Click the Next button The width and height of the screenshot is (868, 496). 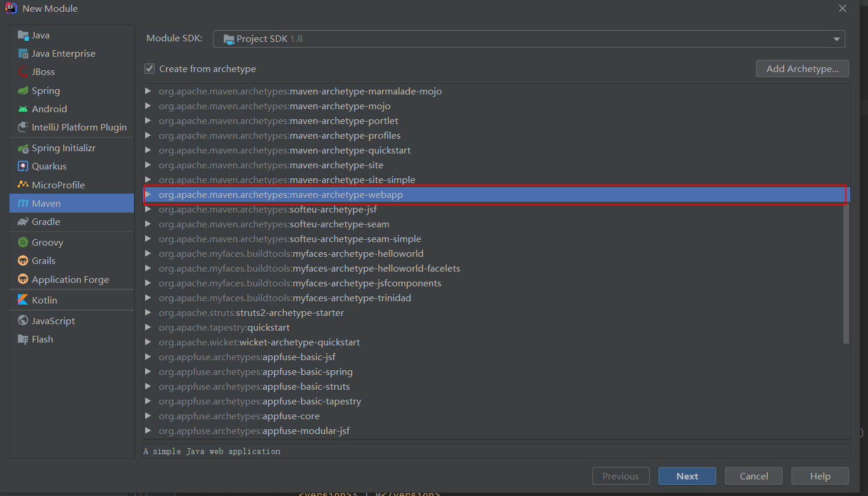click(687, 476)
